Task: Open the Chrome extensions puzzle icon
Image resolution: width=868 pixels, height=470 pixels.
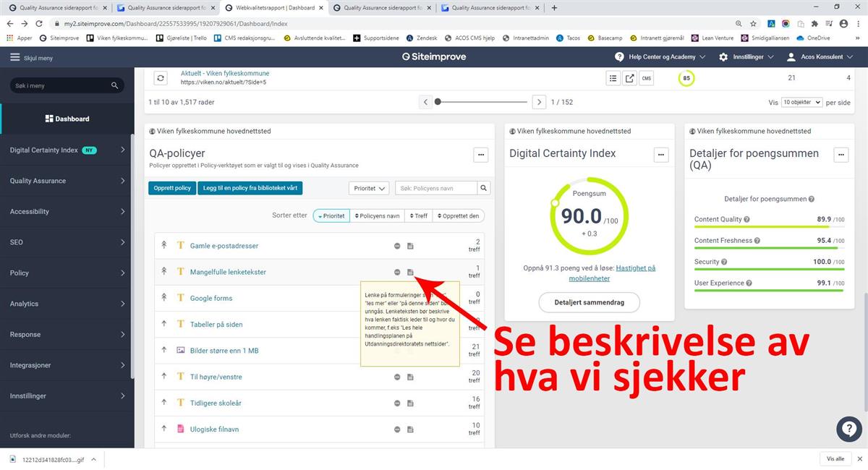Action: point(814,24)
